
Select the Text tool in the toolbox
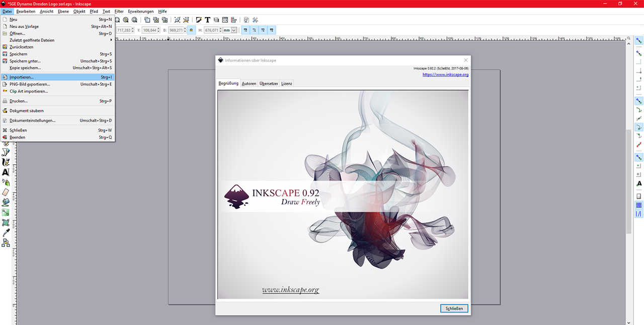(6, 172)
